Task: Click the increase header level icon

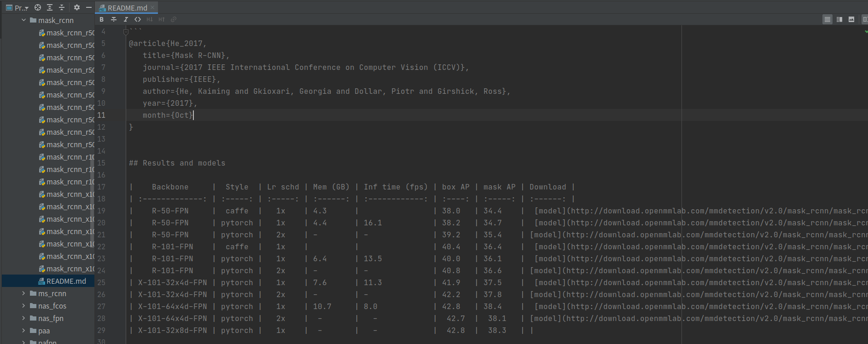Action: pos(162,19)
